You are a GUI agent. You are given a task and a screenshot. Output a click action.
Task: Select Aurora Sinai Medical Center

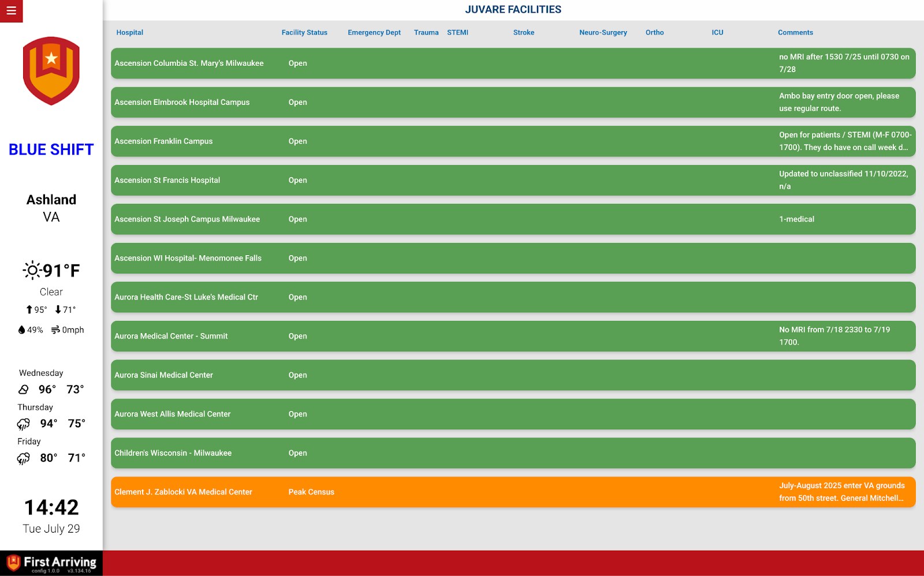(x=513, y=375)
